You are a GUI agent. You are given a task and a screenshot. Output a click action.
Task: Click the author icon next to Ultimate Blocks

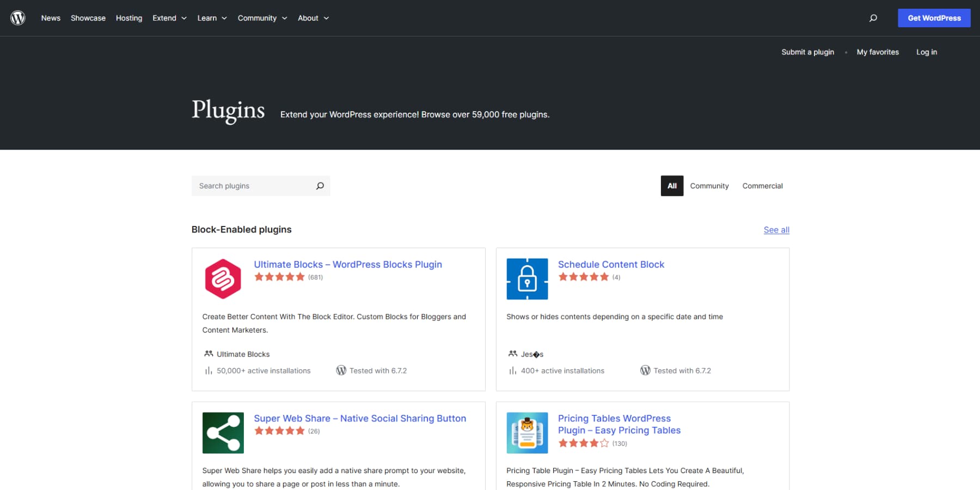coord(208,353)
